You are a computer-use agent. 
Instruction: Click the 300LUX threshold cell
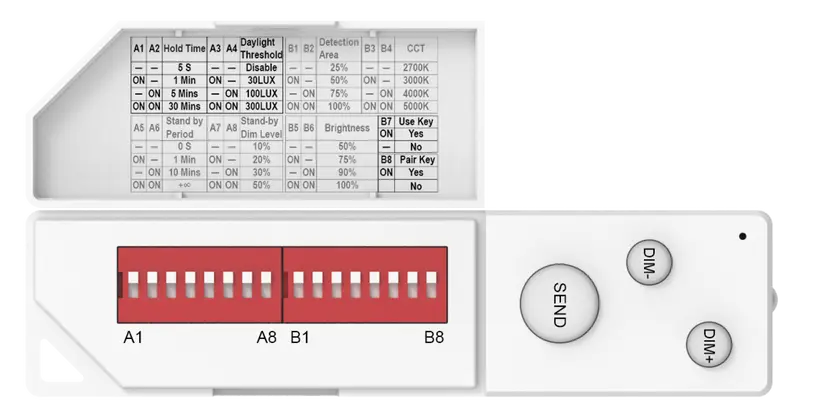pyautogui.click(x=263, y=106)
